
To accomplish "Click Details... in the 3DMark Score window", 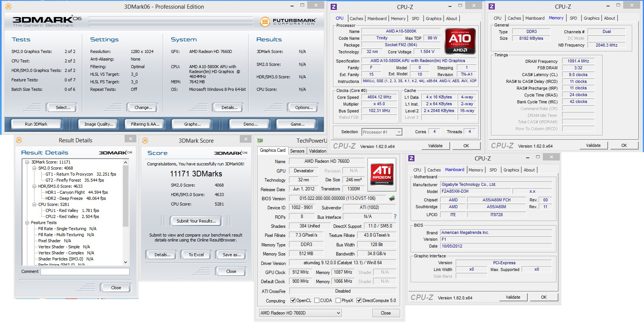I will (x=162, y=255).
